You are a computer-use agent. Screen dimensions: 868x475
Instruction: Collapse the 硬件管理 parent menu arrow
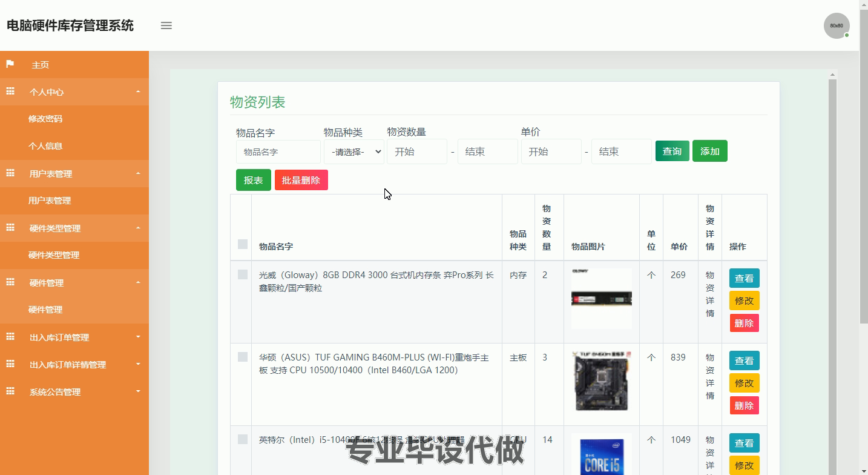click(138, 282)
